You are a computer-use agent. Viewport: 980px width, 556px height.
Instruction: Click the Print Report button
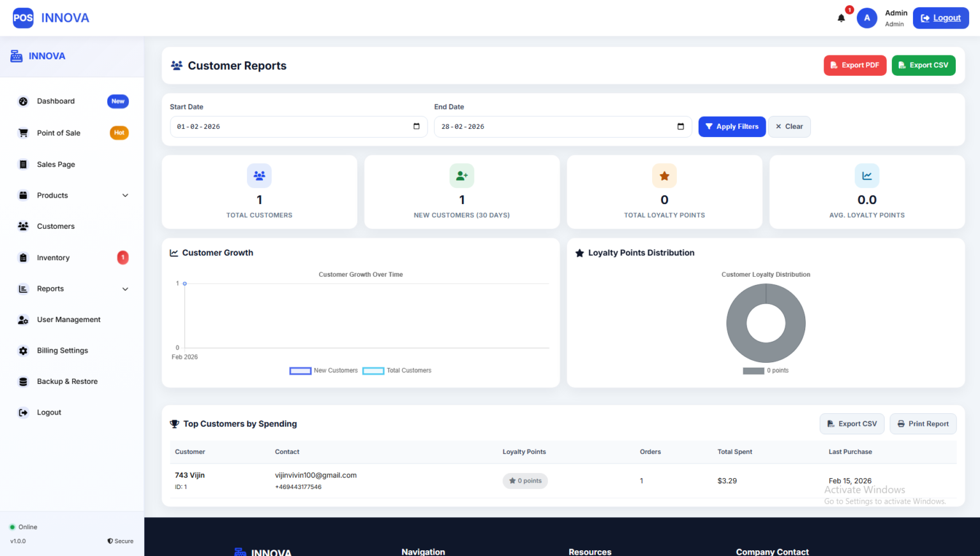point(923,424)
